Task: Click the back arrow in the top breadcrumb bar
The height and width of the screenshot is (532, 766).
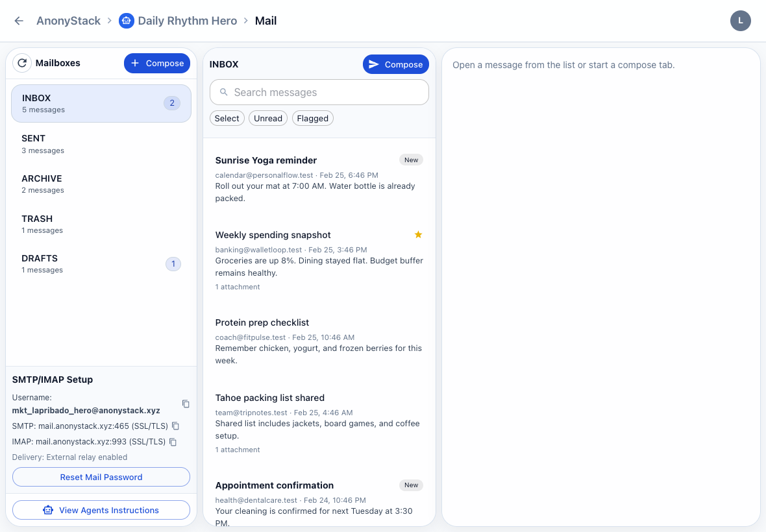Action: [18, 20]
